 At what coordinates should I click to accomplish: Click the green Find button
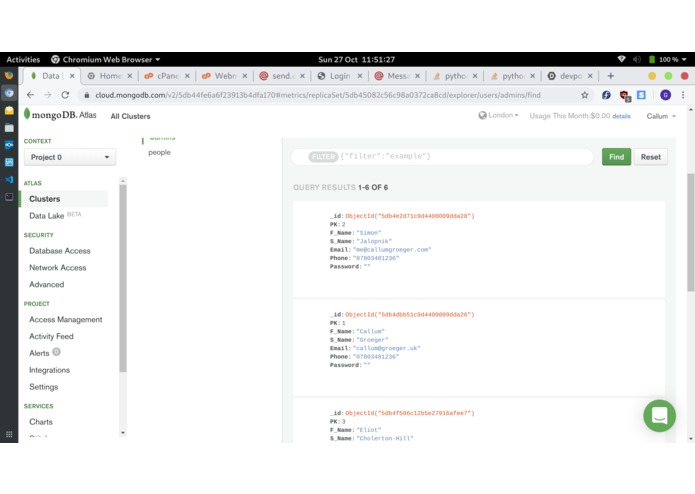tap(616, 157)
